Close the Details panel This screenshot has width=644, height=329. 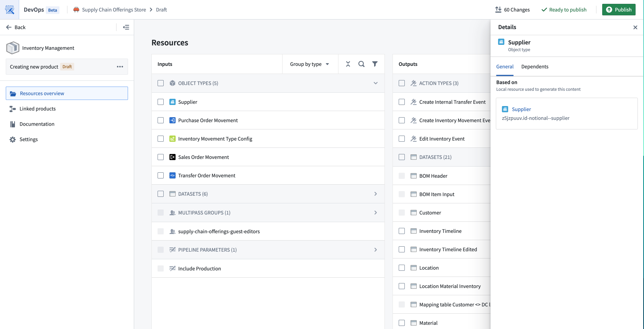click(x=635, y=27)
